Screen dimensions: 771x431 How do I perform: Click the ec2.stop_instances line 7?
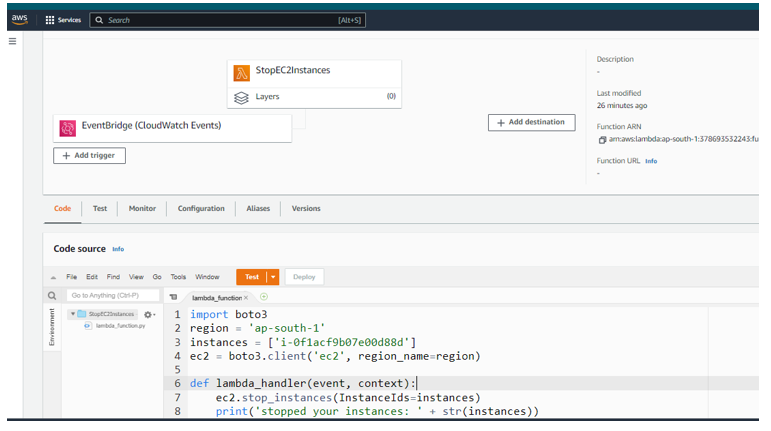tap(348, 398)
